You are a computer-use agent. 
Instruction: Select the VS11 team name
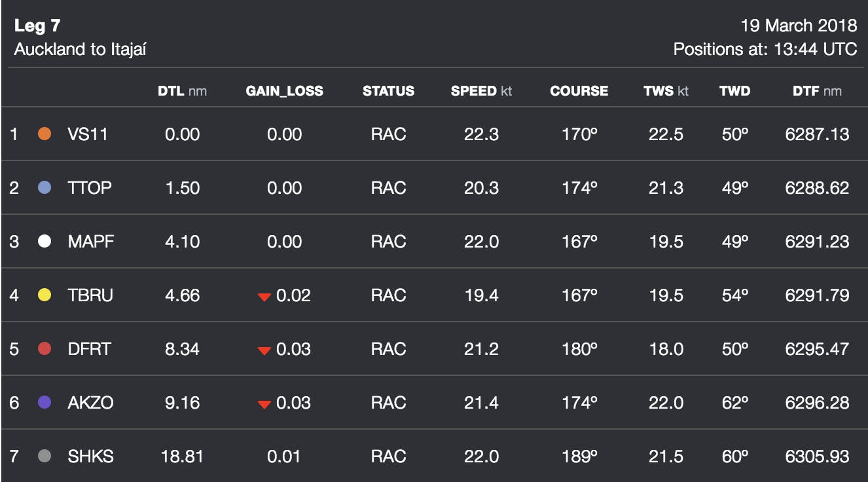point(88,134)
